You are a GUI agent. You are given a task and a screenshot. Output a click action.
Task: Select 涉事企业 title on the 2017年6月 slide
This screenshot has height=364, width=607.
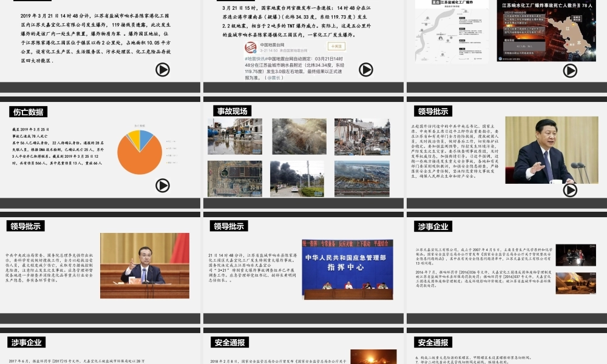coord(26,342)
